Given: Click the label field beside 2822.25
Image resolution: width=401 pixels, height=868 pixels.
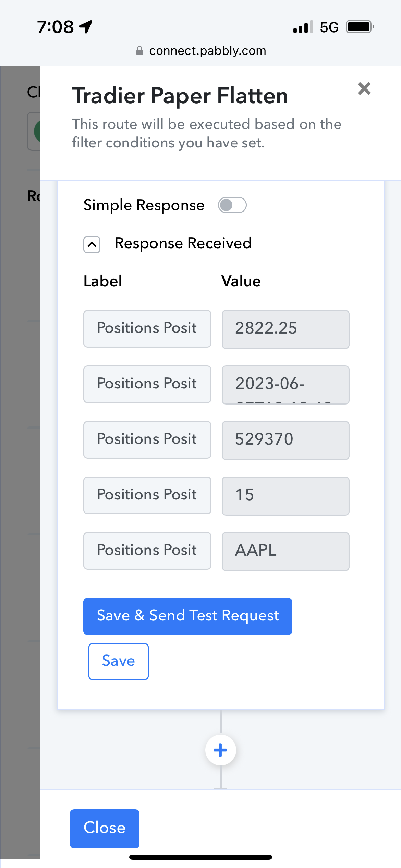Looking at the screenshot, I should coord(147,328).
